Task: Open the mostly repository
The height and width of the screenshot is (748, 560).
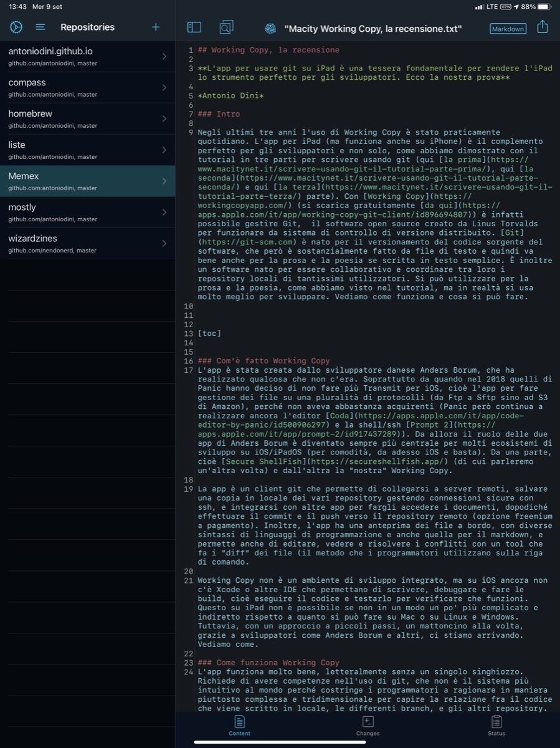Action: pos(87,212)
